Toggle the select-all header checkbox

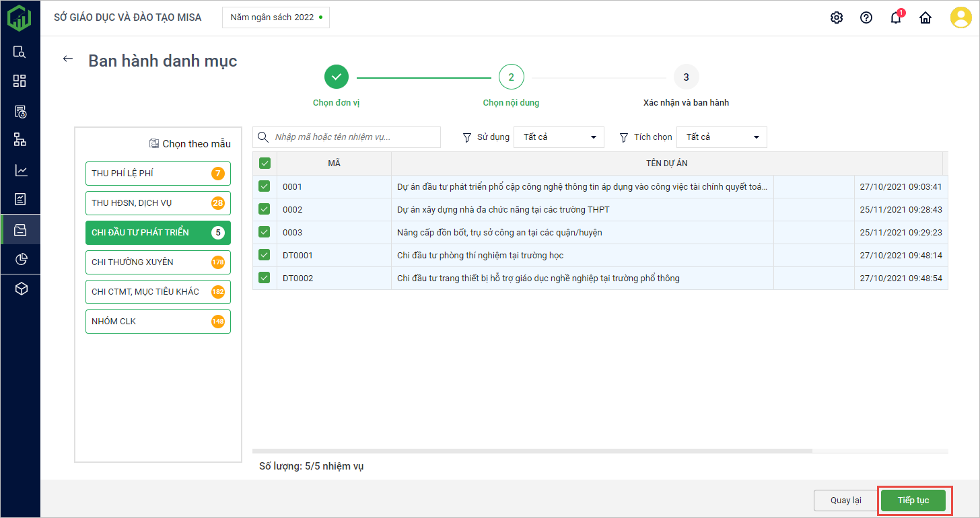(x=265, y=163)
